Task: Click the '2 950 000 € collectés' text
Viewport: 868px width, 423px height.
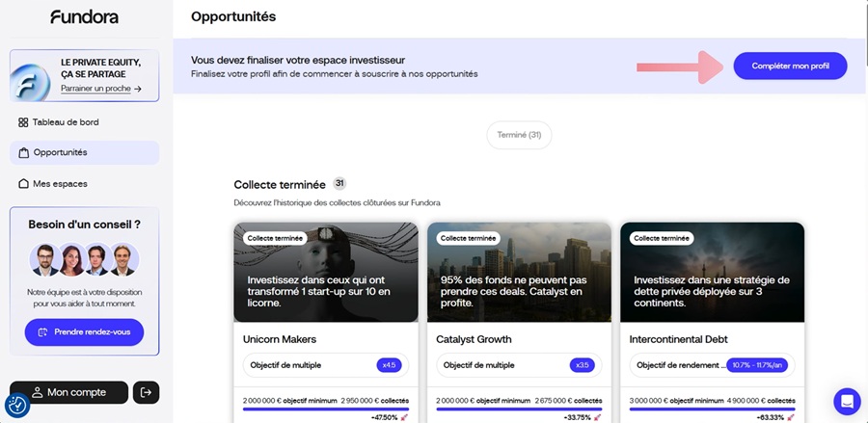Action: [375, 400]
